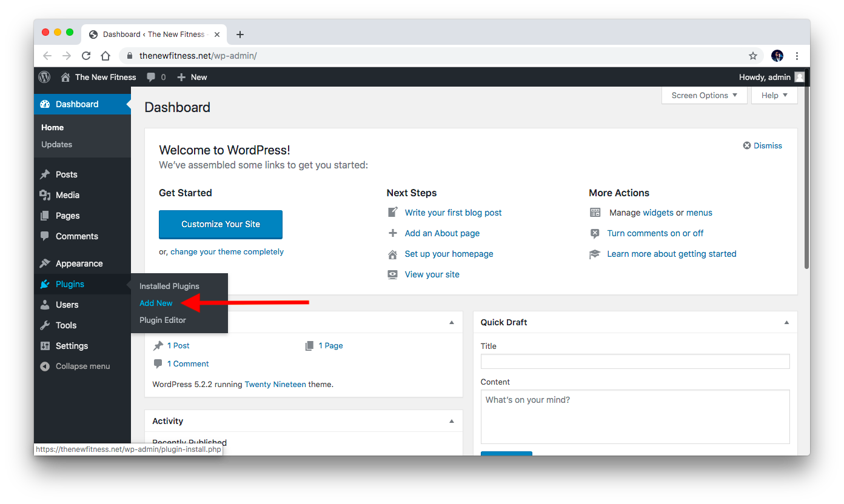Click the What's on your mind content box
This screenshot has height=504, width=844.
pyautogui.click(x=635, y=417)
